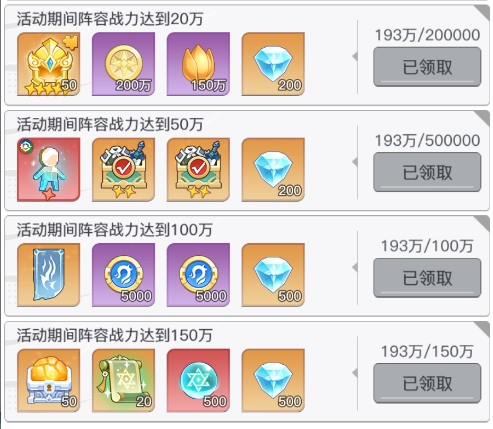Open the 200 diamond reward in 20万 tier

(x=273, y=64)
